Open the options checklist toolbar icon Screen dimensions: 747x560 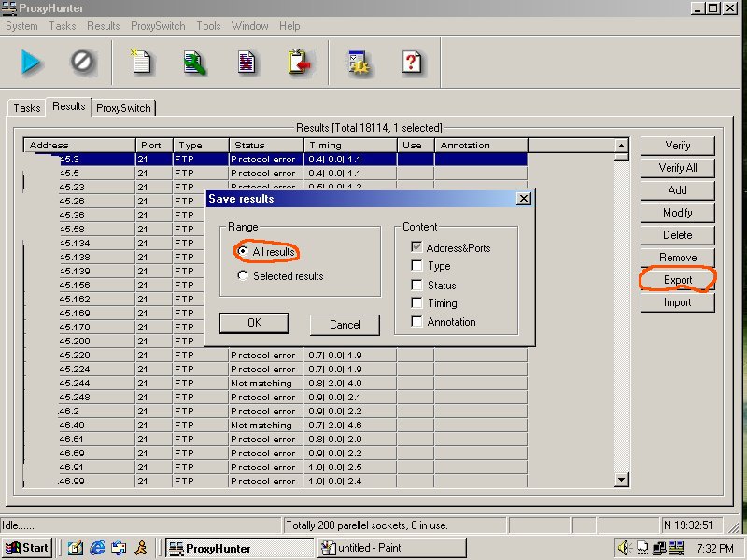[359, 63]
